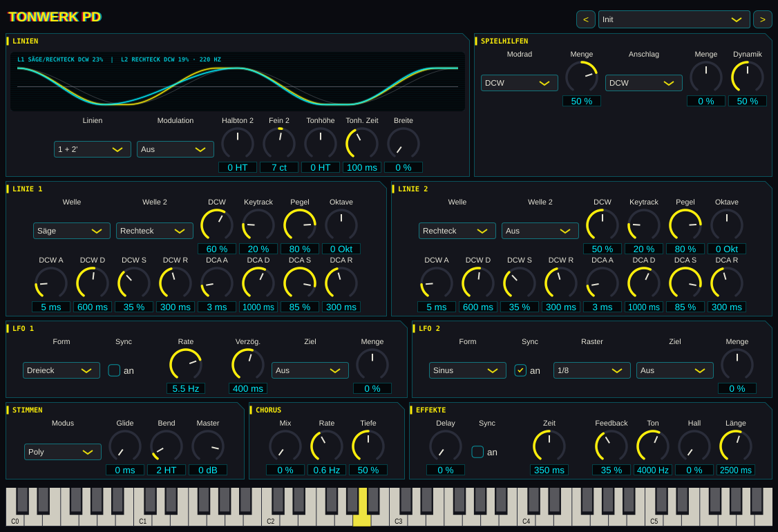Enable the LFO 1 Sync checkbox

[x=114, y=370]
